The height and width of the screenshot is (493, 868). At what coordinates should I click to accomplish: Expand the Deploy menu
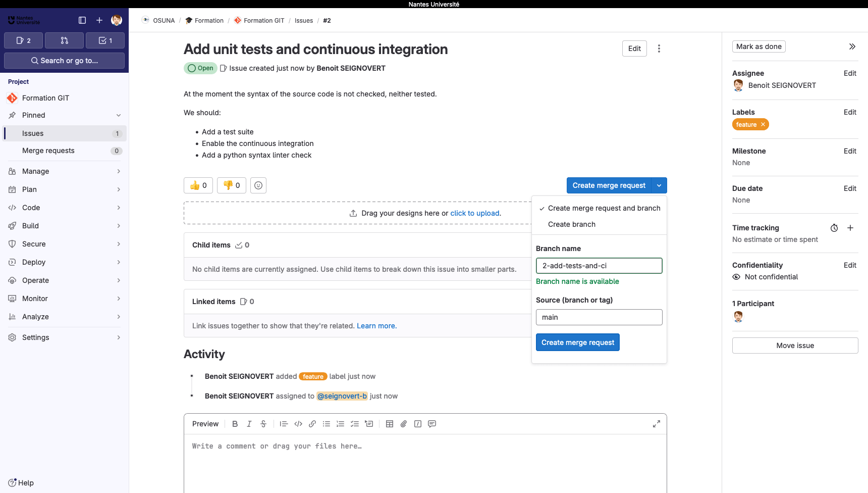click(64, 262)
